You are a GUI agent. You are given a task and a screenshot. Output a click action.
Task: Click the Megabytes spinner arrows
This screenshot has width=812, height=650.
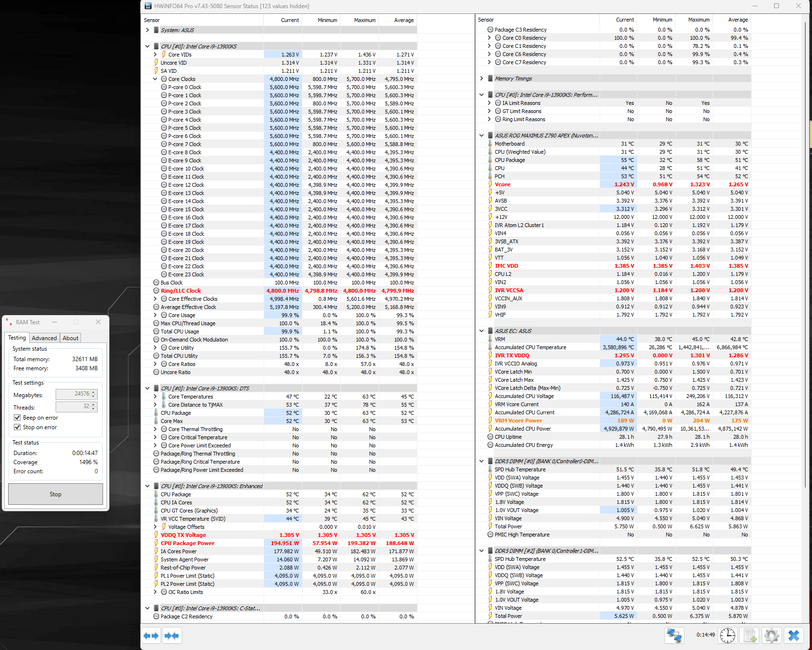(x=94, y=394)
